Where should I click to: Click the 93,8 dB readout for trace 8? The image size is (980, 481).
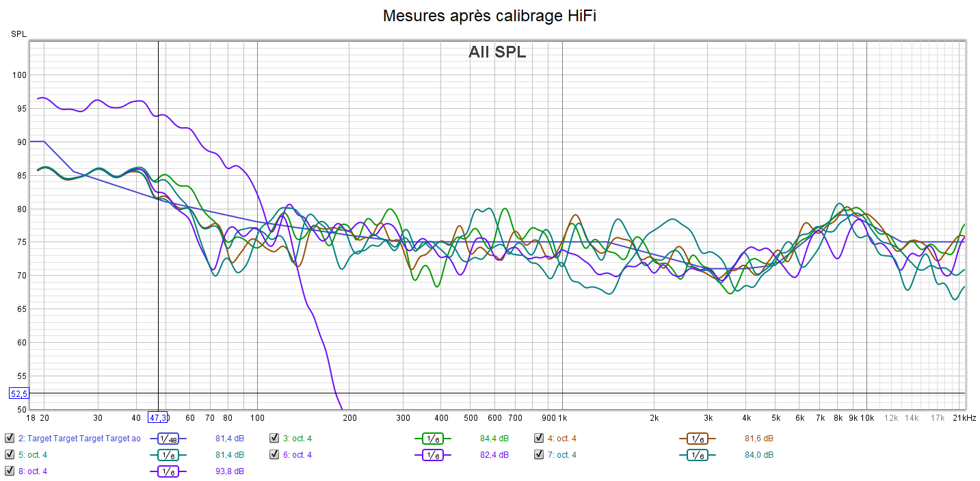pyautogui.click(x=230, y=471)
